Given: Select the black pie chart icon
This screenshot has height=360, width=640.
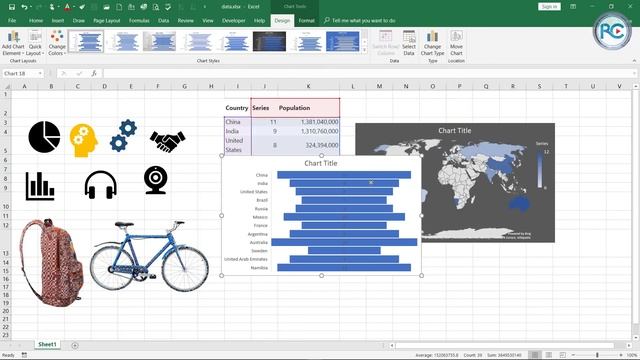Looking at the screenshot, I should pos(44,137).
